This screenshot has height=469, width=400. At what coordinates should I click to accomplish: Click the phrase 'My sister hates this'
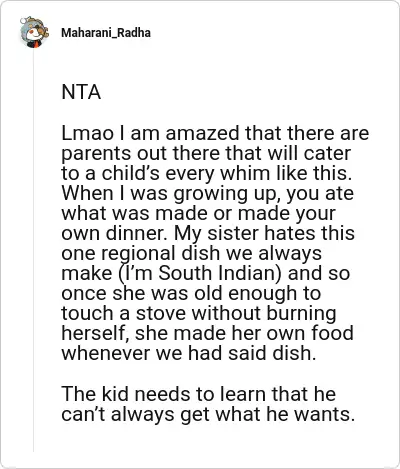(x=264, y=233)
